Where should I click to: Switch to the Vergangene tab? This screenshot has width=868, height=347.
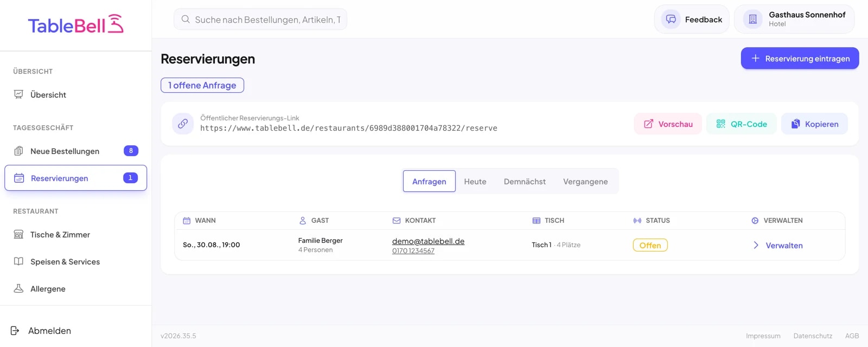585,182
